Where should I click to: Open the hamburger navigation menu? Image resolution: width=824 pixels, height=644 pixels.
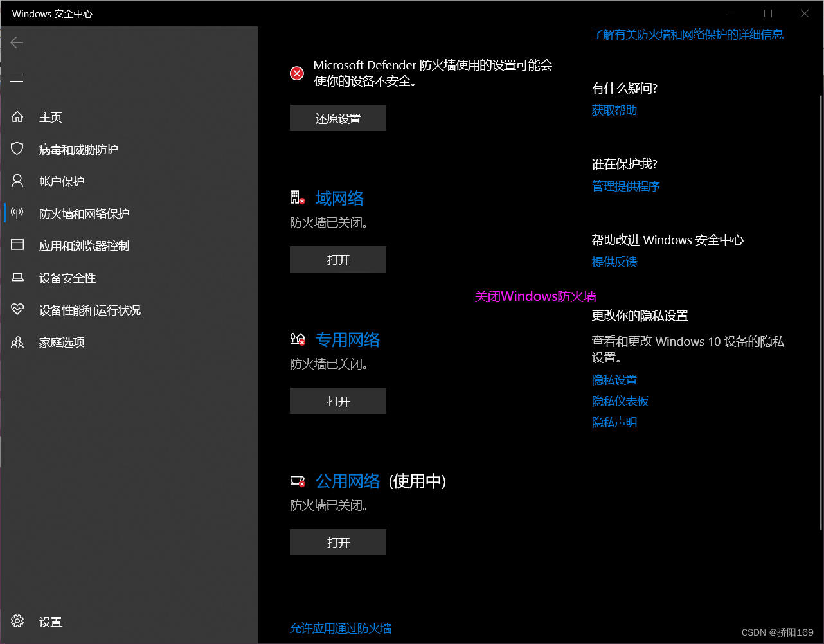(x=17, y=78)
